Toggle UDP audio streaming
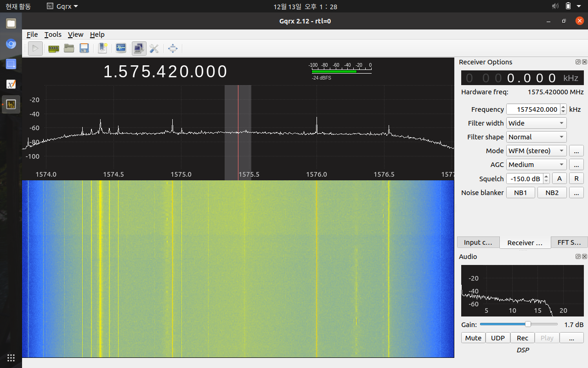The width and height of the screenshot is (588, 368). pyautogui.click(x=498, y=338)
